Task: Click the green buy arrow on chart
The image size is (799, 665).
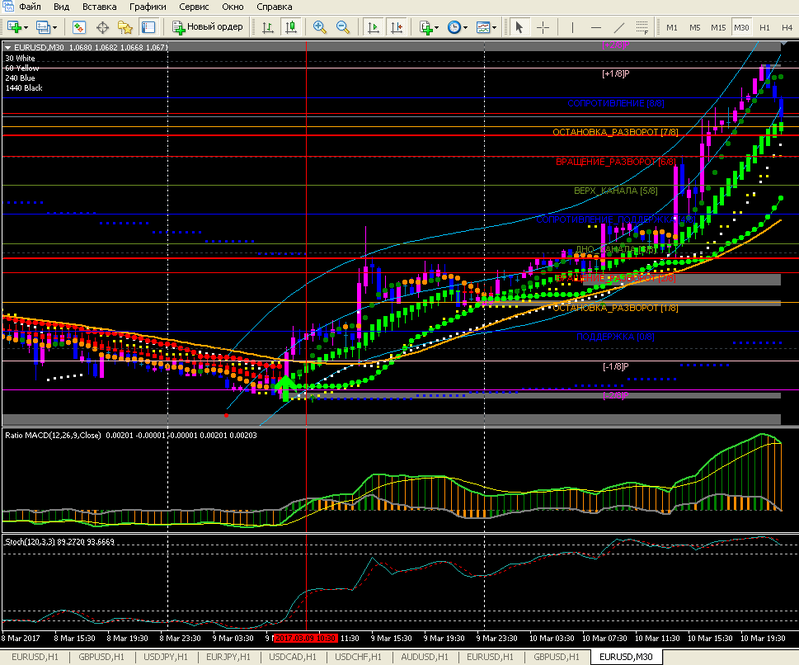Action: (286, 388)
